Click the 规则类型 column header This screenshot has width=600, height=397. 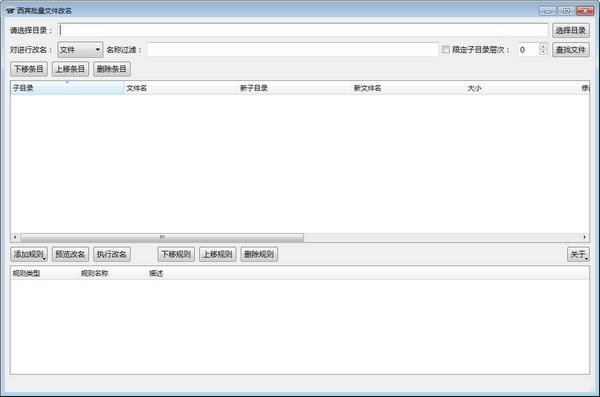[x=45, y=273]
